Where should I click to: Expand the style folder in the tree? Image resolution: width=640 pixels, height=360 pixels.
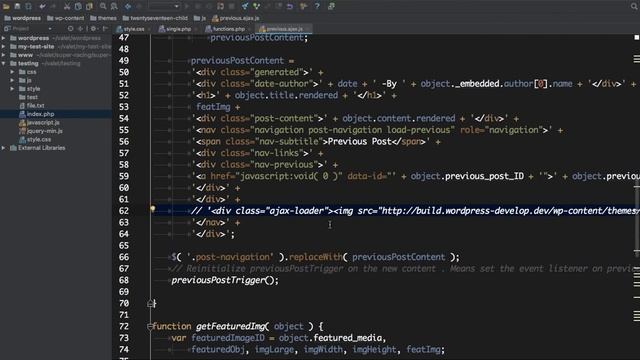[x=12, y=89]
